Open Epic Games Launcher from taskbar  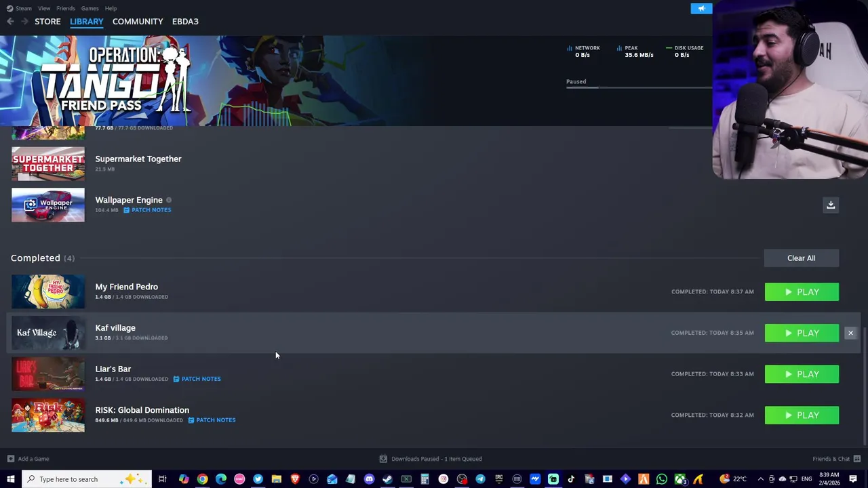coord(498,479)
